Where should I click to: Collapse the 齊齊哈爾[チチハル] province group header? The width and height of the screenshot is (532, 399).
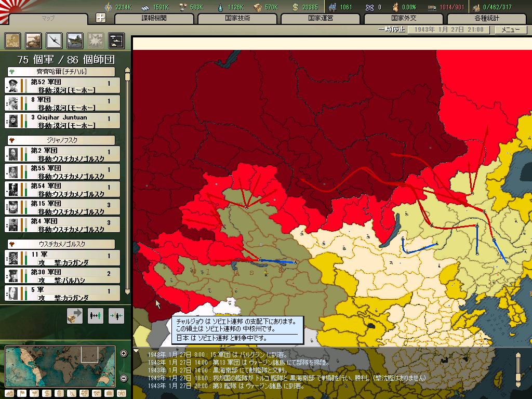[61, 72]
